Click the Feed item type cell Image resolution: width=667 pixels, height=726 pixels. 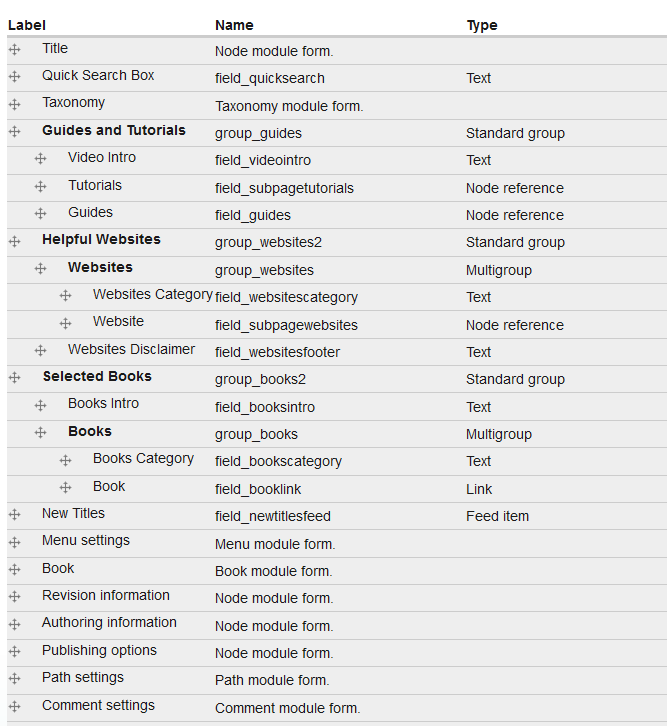(x=498, y=516)
